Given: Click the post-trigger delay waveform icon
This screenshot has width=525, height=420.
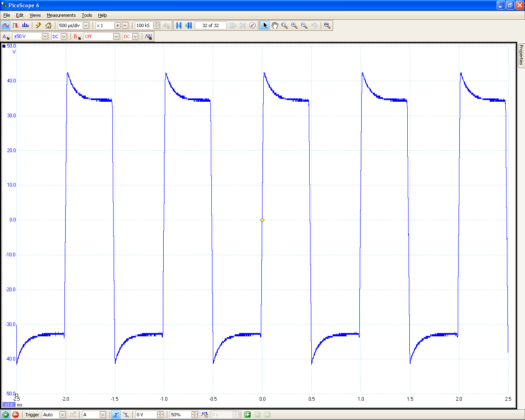Looking at the screenshot, I should click(205, 415).
